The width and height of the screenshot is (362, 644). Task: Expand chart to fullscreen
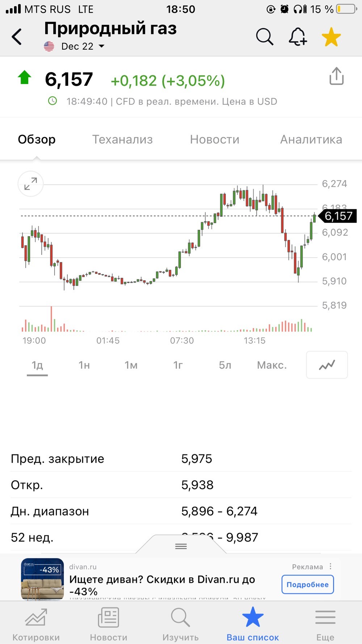point(31,184)
